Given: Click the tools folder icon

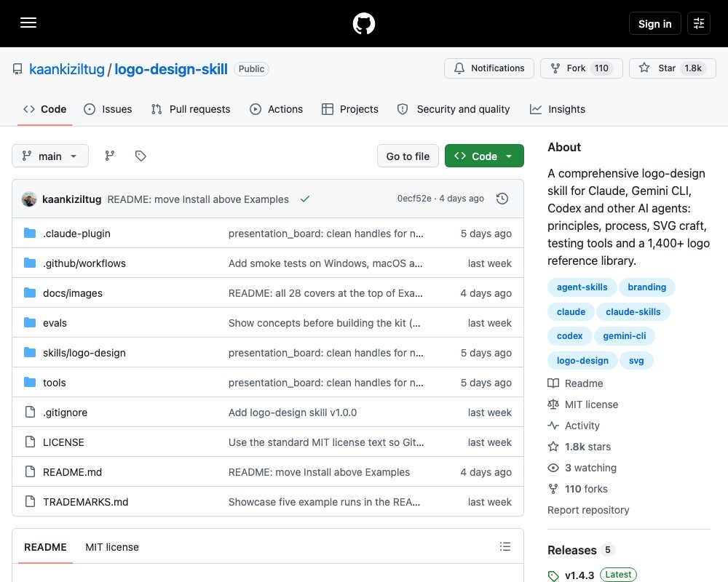Looking at the screenshot, I should click(30, 383).
